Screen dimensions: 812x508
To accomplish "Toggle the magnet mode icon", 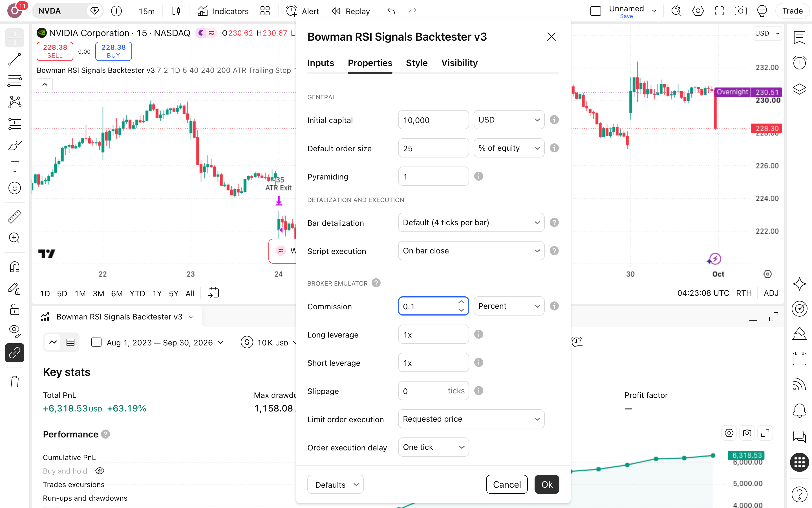I will pyautogui.click(x=14, y=267).
